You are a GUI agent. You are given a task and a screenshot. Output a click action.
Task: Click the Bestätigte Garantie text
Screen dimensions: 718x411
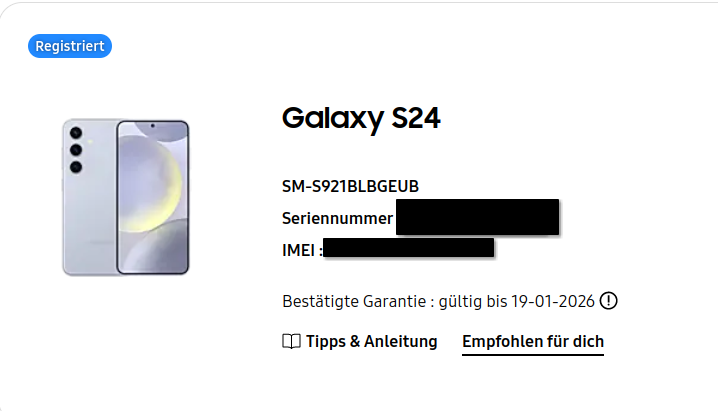[x=354, y=302]
